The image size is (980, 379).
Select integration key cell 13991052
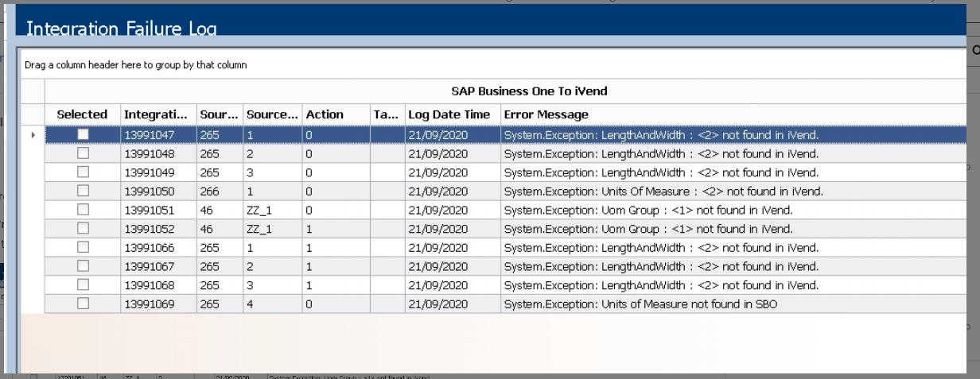pyautogui.click(x=159, y=229)
